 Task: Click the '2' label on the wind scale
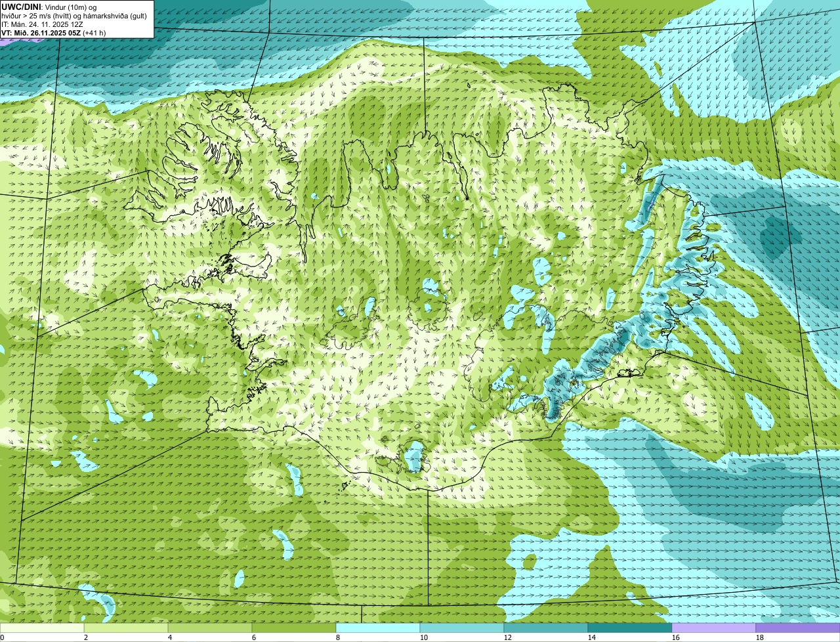(x=86, y=637)
